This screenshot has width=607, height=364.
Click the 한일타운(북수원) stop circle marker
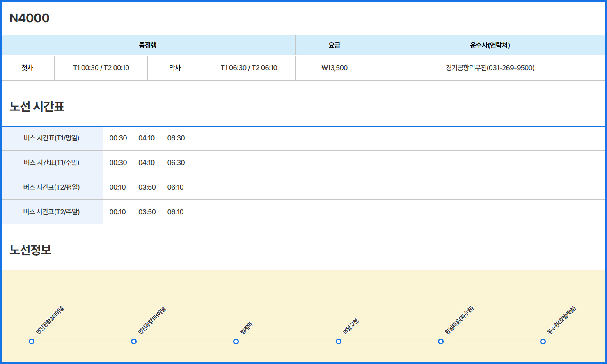coord(441,341)
